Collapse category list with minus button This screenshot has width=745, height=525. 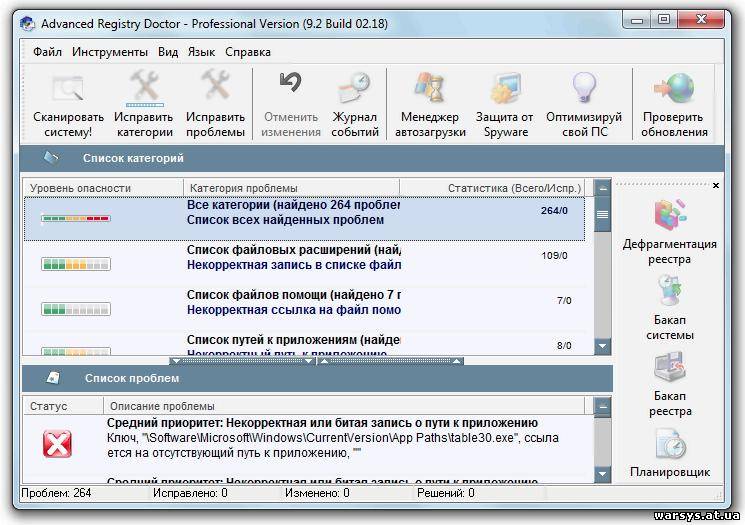click(x=602, y=188)
